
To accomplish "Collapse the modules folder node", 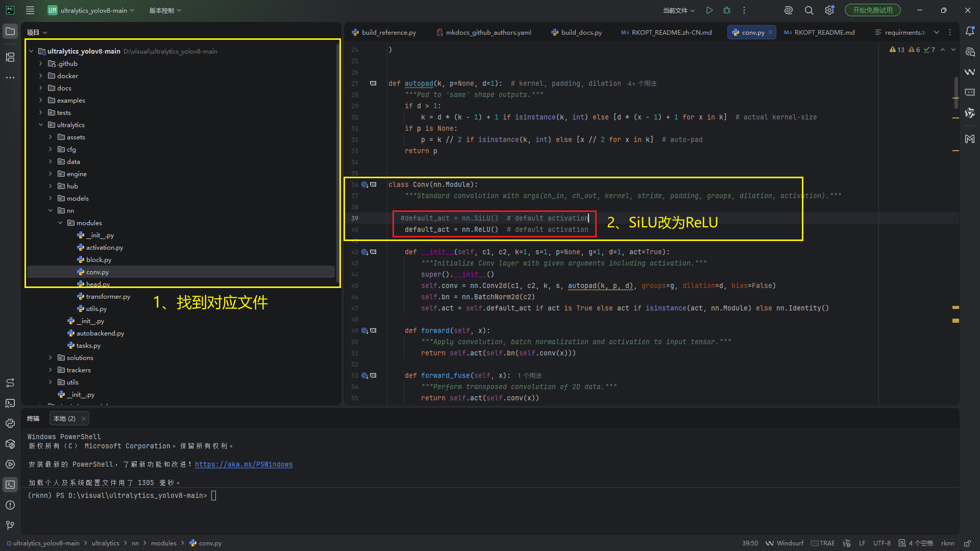I will [60, 223].
